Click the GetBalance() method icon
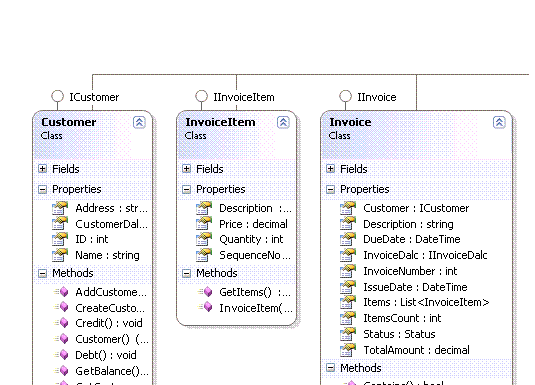 click(x=62, y=371)
